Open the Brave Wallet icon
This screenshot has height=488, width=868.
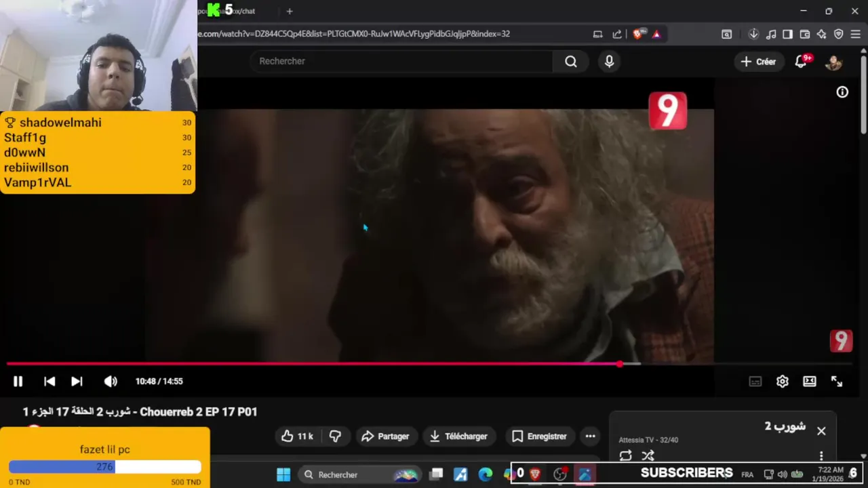[x=805, y=34]
